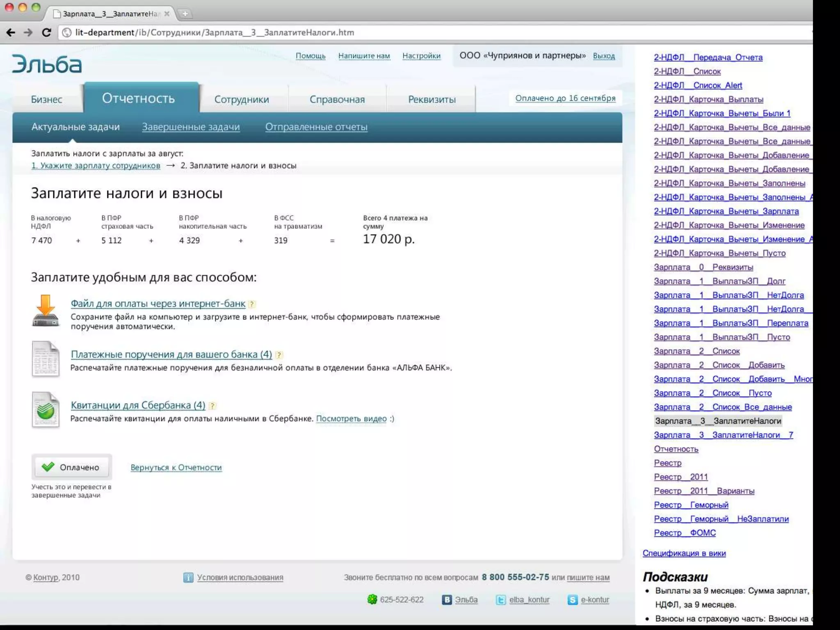840x630 pixels.
Task: Click the Sberbank receipt icon
Action: click(45, 410)
